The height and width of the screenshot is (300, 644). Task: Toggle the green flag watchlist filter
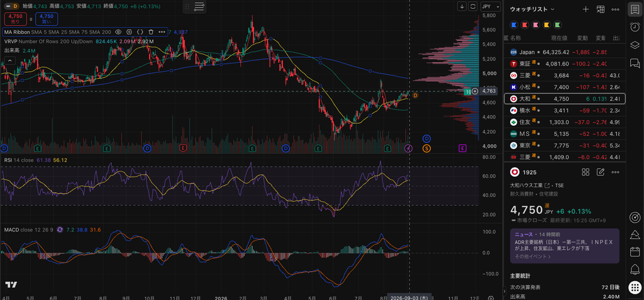pos(557,25)
